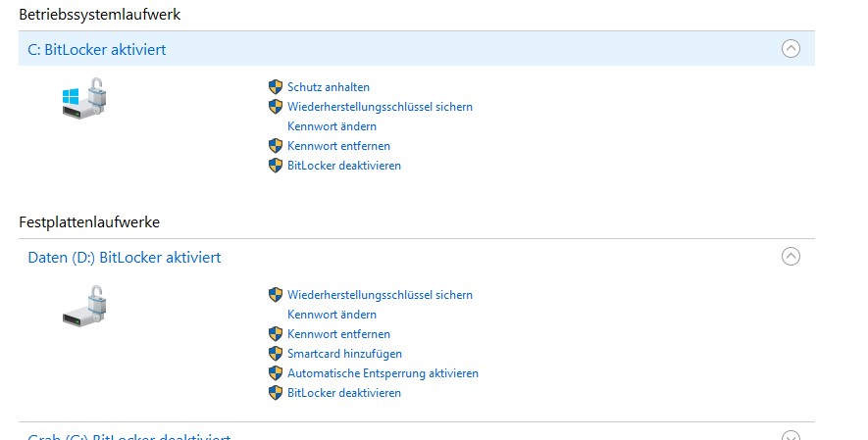Click the C: BitLocker aktiviert header
The image size is (868, 440).
96,49
